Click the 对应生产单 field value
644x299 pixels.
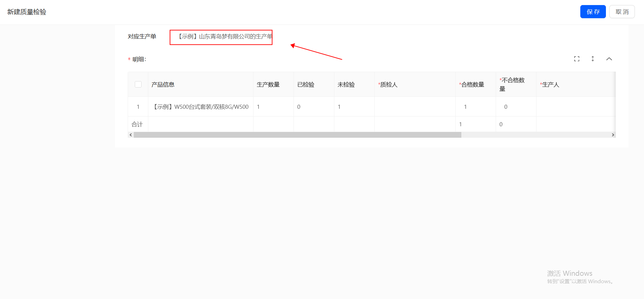[x=225, y=36]
